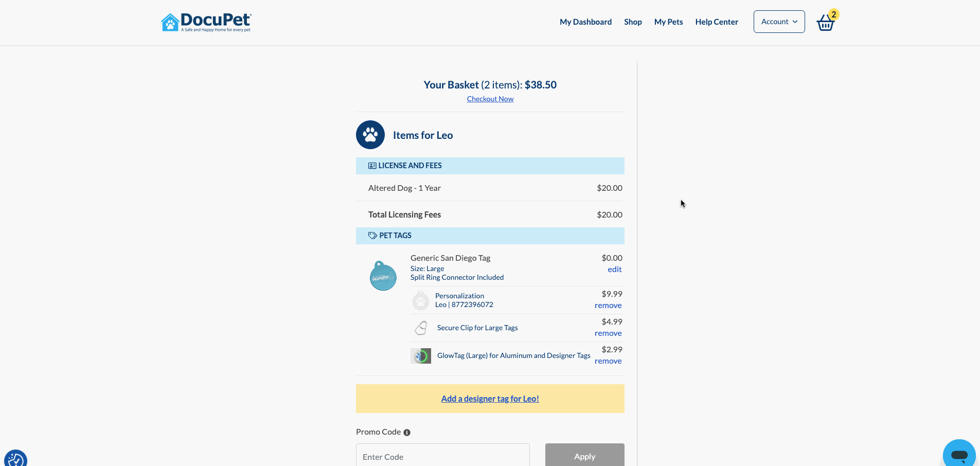Click the Promo Code label
980x466 pixels.
(x=378, y=432)
